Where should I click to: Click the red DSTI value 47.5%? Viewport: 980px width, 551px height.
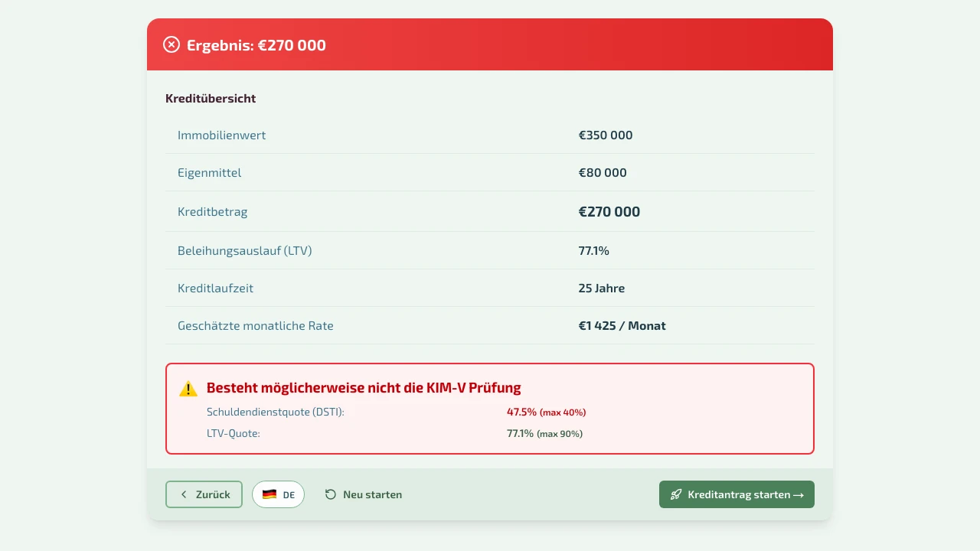522,412
